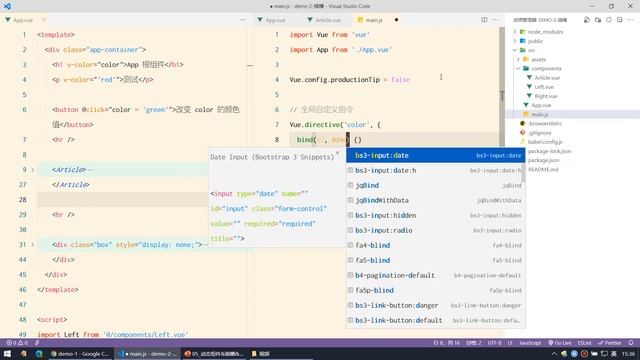Click the New Folder icon in Explorer header
The image size is (640, 360).
(x=598, y=20)
